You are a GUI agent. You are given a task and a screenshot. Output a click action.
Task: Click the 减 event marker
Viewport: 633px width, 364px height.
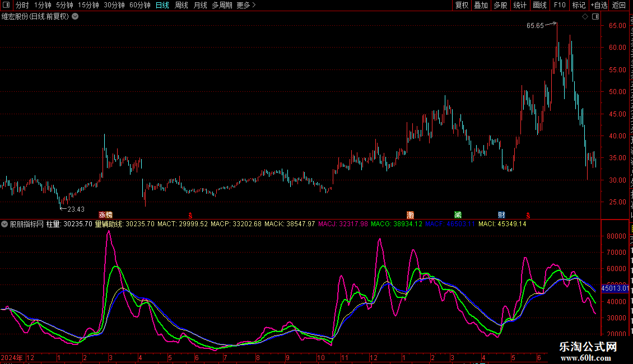click(458, 215)
